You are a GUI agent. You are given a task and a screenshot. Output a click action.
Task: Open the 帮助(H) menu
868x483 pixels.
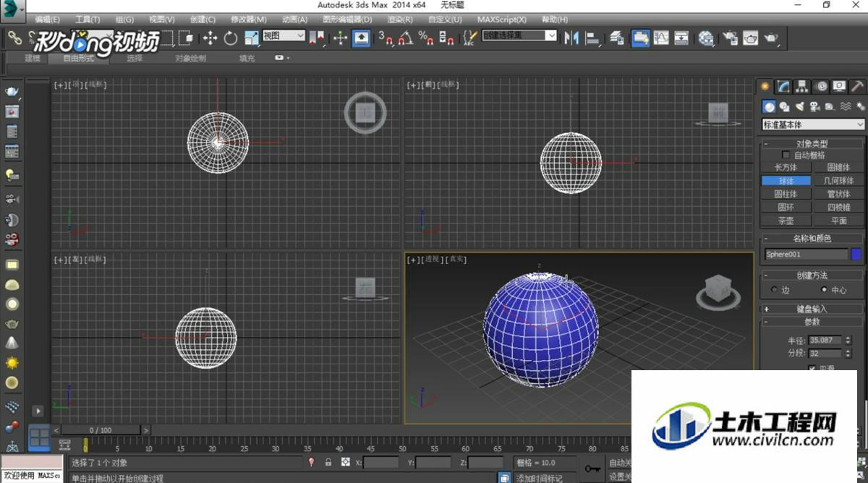(554, 20)
